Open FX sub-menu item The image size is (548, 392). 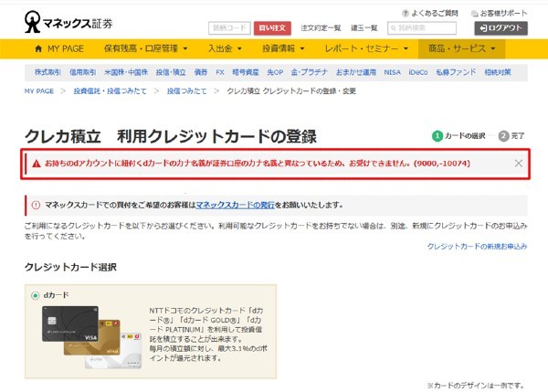(x=220, y=72)
